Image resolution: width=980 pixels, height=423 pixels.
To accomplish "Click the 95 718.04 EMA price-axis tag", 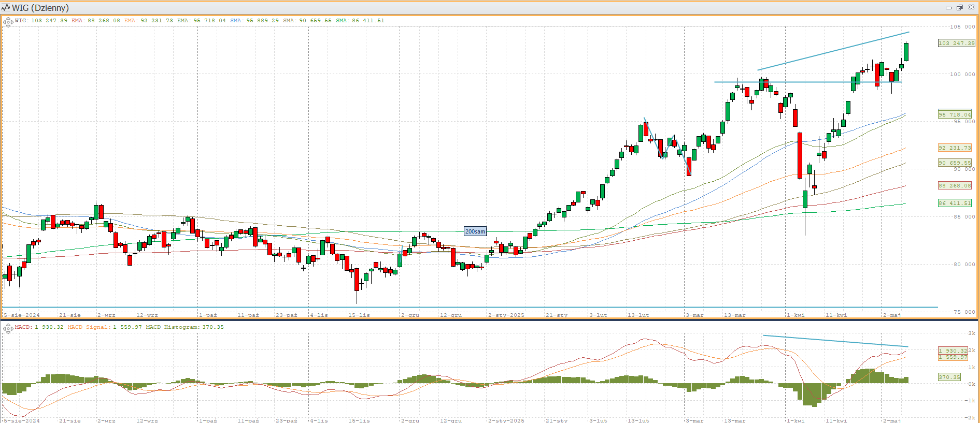I will click(955, 115).
